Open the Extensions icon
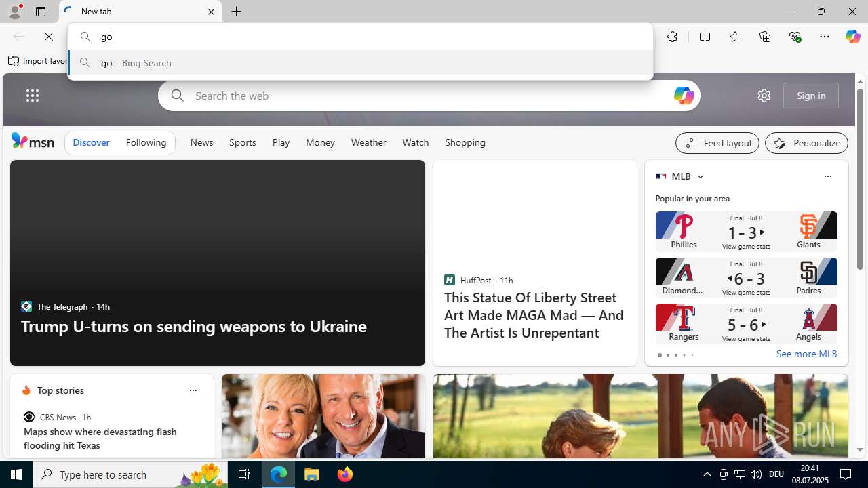This screenshot has width=868, height=488. 672,37
